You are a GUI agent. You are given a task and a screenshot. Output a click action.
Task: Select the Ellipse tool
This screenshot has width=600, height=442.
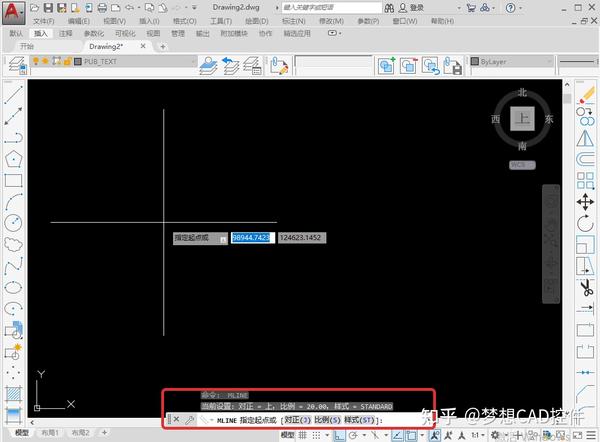tap(13, 287)
